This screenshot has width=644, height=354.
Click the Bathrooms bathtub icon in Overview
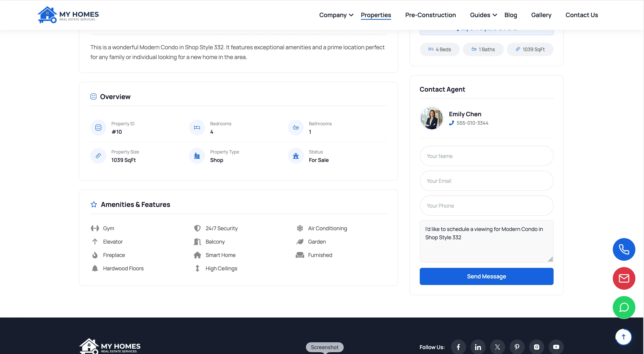(296, 128)
